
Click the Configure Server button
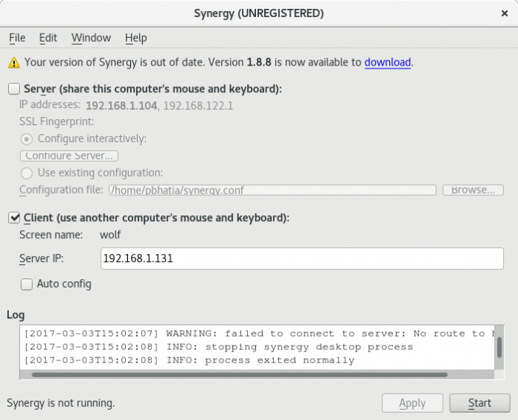click(x=69, y=156)
